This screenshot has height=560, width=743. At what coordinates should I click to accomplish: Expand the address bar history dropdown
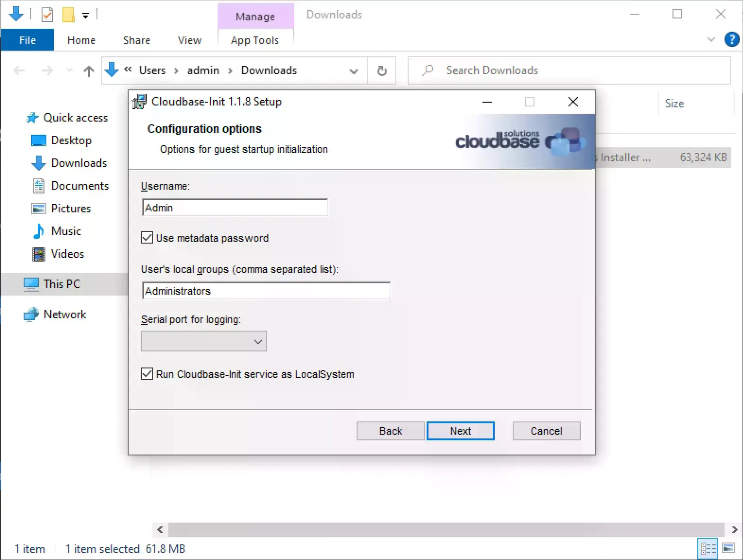pyautogui.click(x=353, y=71)
